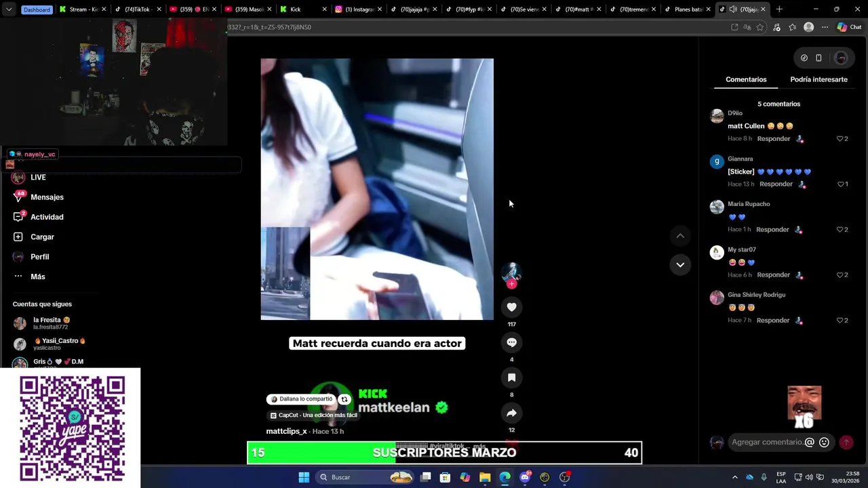Screen dimensions: 868x488
Task: Save video using the bookmark icon
Action: pos(511,378)
